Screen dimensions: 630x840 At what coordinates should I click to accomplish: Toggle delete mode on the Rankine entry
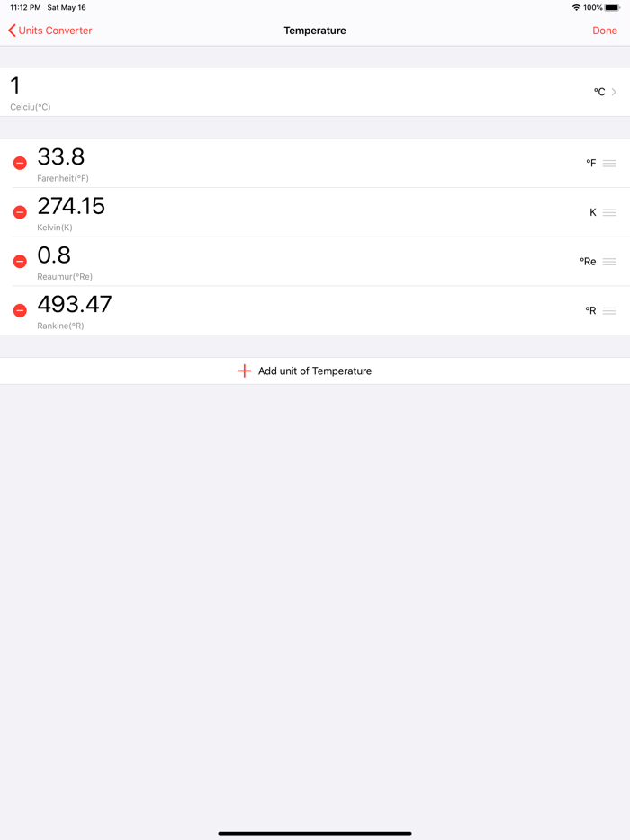(x=19, y=309)
